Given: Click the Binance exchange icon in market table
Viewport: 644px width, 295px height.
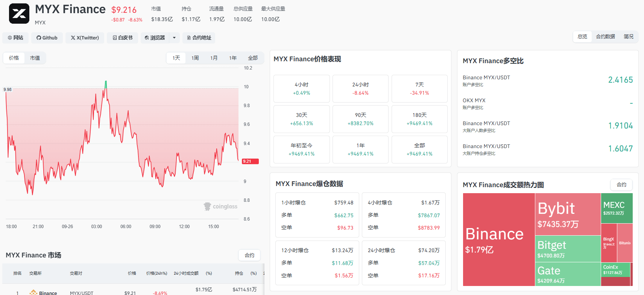Looking at the screenshot, I should point(33,293).
